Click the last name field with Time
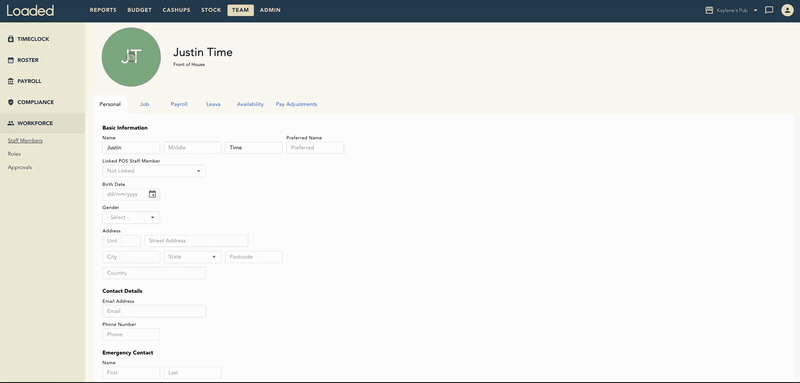This screenshot has width=800, height=383. [x=254, y=148]
